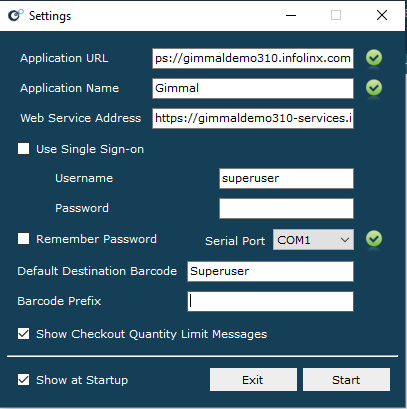
Task: Toggle the Show at Startup checkbox
Action: coord(24,380)
